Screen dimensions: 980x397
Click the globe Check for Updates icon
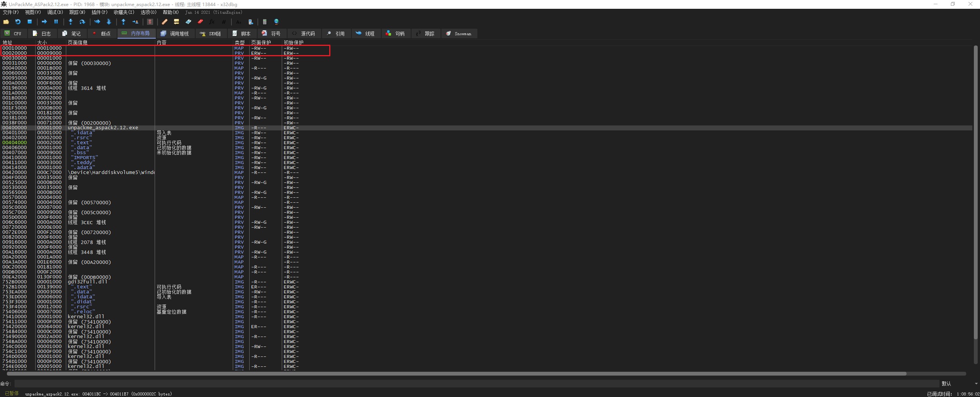[276, 22]
